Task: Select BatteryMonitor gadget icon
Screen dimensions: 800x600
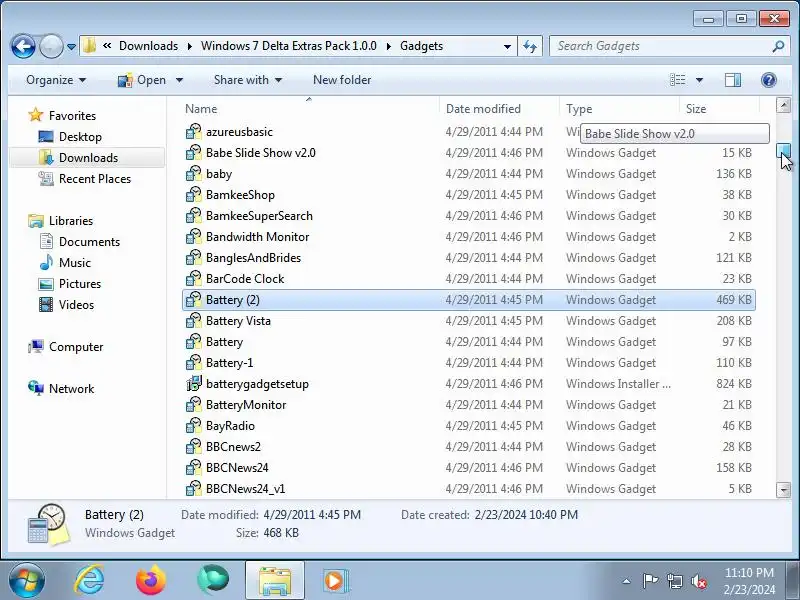Action: (x=193, y=405)
